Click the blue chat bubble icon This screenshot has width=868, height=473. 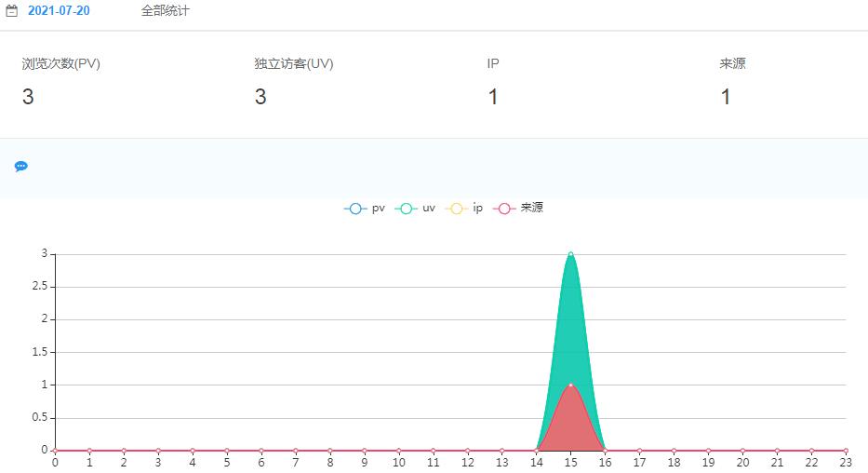click(x=21, y=166)
